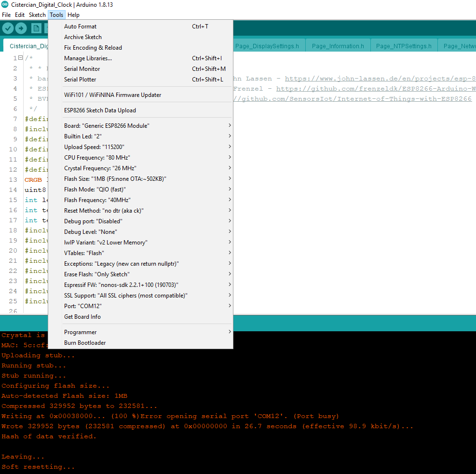476x474 pixels.
Task: Expand Debug port "Disabled" submenu
Action: (x=140, y=221)
